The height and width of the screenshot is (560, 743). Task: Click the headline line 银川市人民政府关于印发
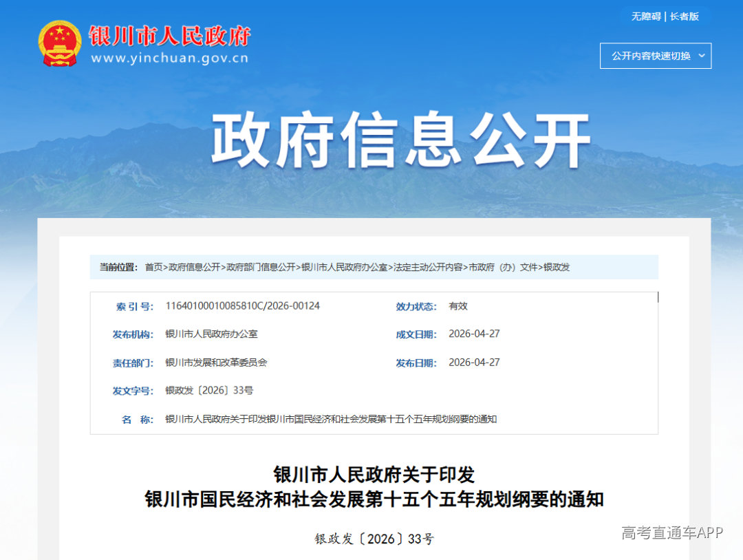(x=374, y=474)
